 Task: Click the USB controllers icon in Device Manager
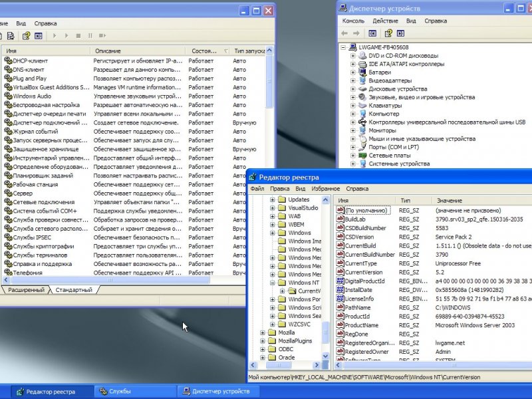click(362, 122)
